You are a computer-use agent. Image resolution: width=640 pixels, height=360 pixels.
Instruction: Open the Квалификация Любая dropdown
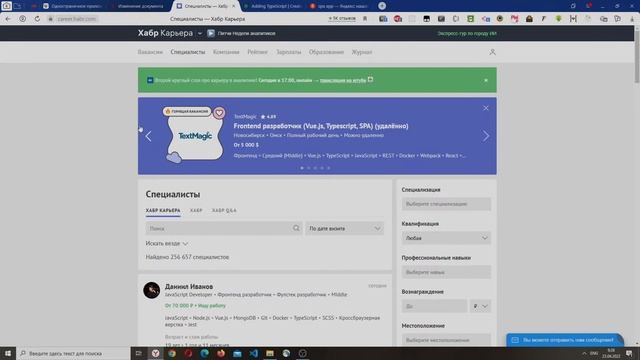446,238
